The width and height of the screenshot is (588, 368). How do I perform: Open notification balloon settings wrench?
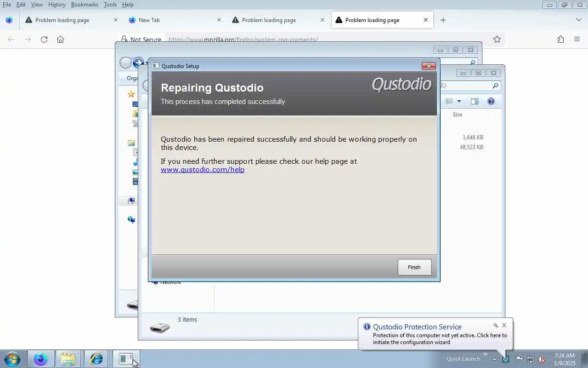tap(496, 325)
